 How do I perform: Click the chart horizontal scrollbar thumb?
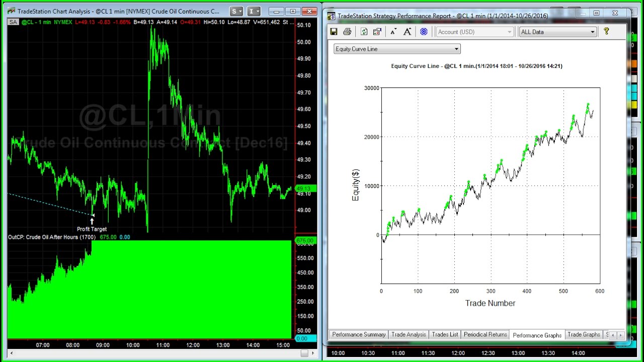pyautogui.click(x=304, y=353)
